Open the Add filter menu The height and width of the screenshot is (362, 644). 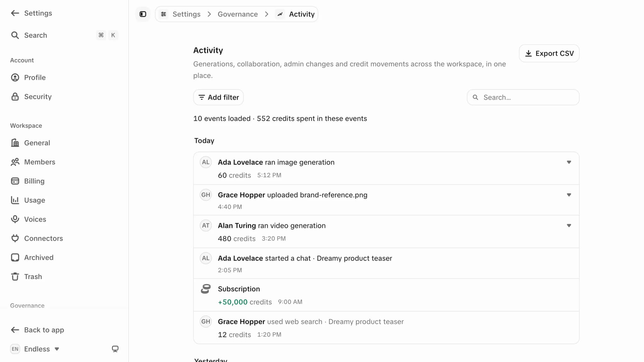point(219,97)
